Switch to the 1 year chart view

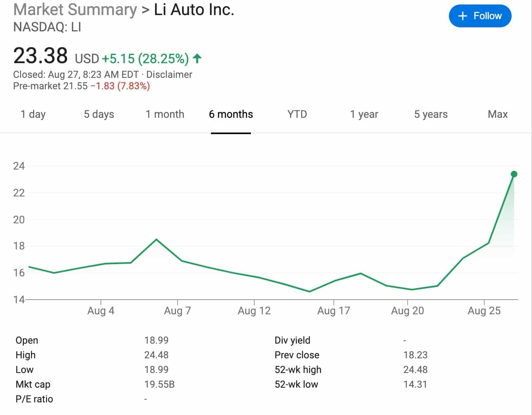pyautogui.click(x=364, y=115)
